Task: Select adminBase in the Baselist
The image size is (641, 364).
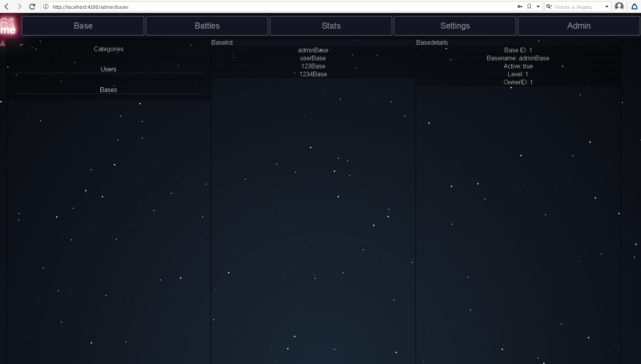Action: (x=313, y=50)
